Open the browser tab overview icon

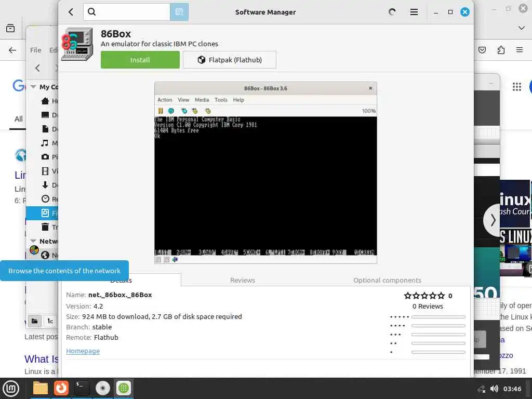click(x=10, y=28)
